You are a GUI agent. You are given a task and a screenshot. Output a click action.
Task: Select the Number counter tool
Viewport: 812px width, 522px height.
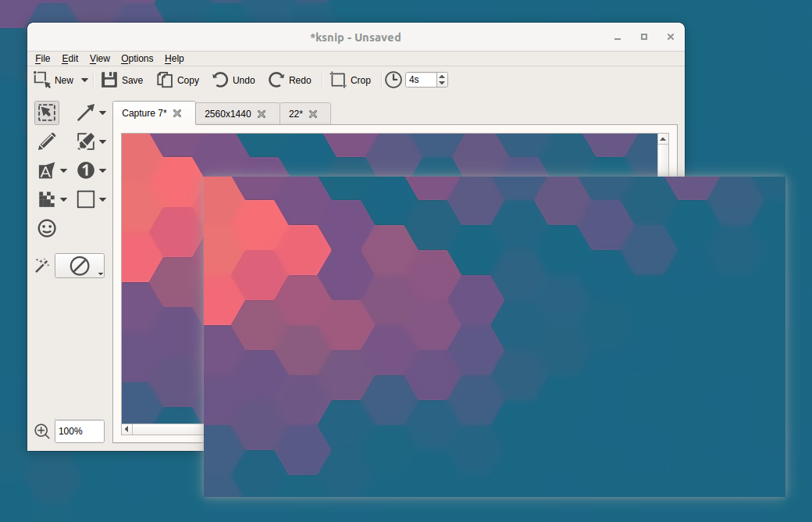point(86,170)
